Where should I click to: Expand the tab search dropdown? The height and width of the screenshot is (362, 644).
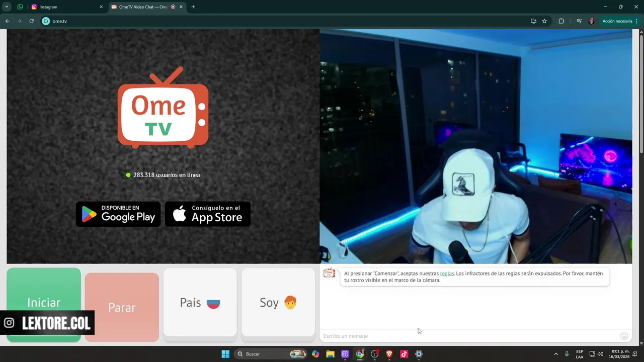coord(7,7)
